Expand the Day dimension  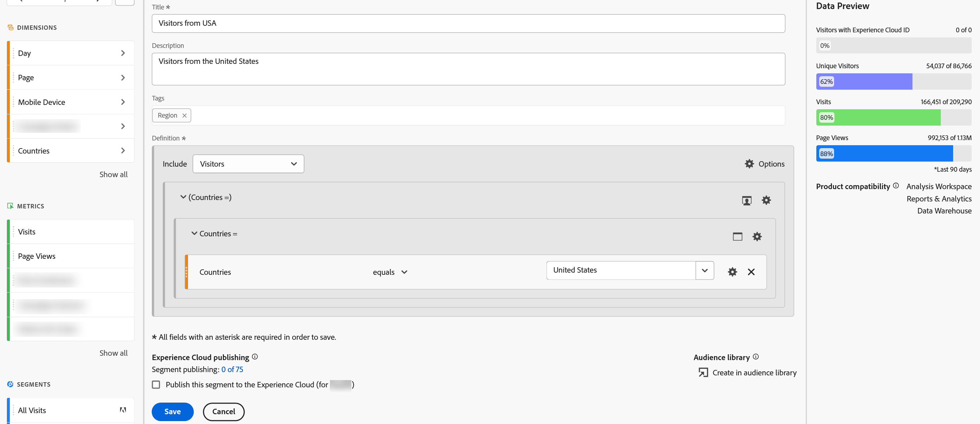point(123,53)
